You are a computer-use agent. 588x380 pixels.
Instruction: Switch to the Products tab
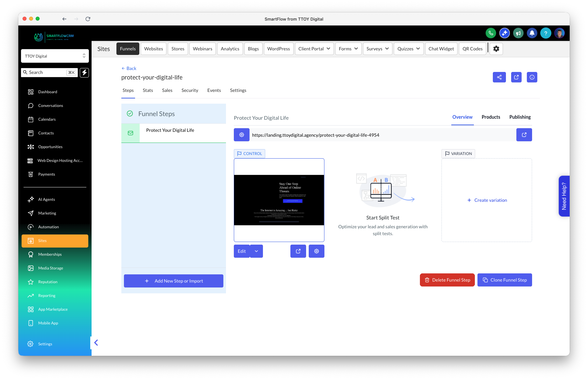[x=491, y=117]
